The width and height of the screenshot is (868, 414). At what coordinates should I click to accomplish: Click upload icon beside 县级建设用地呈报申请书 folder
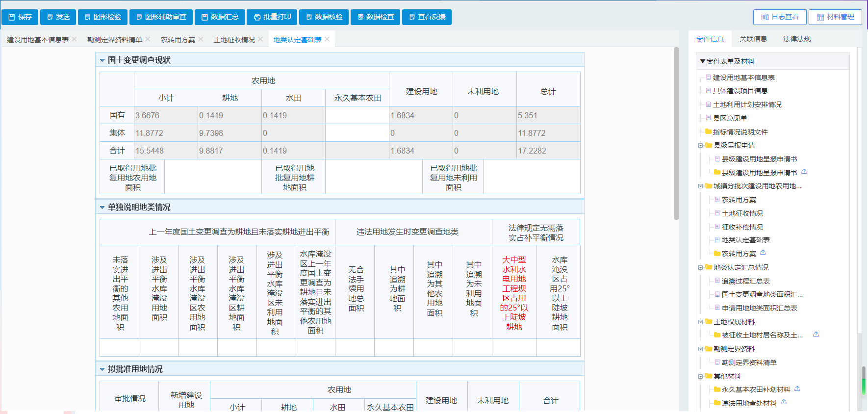pos(804,172)
